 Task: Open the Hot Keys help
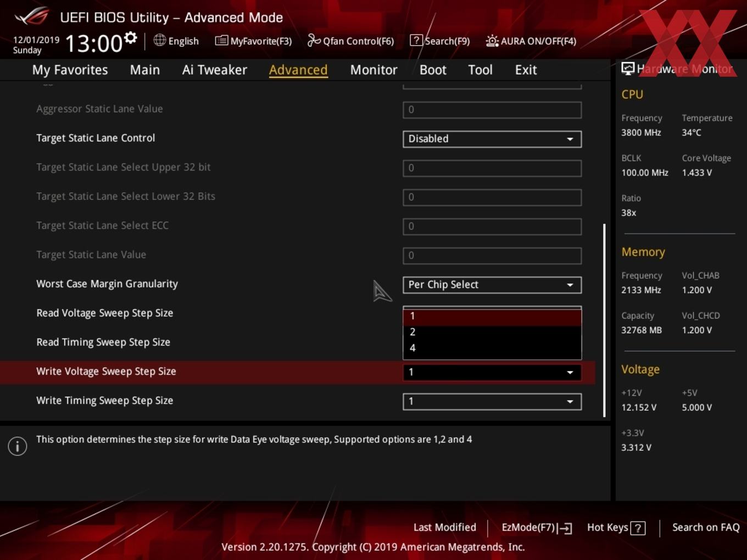point(616,528)
